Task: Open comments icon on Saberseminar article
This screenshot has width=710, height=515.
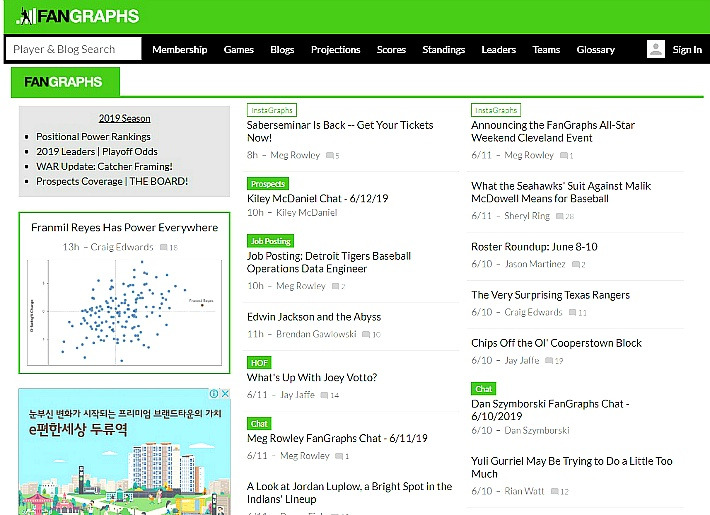Action: point(330,156)
